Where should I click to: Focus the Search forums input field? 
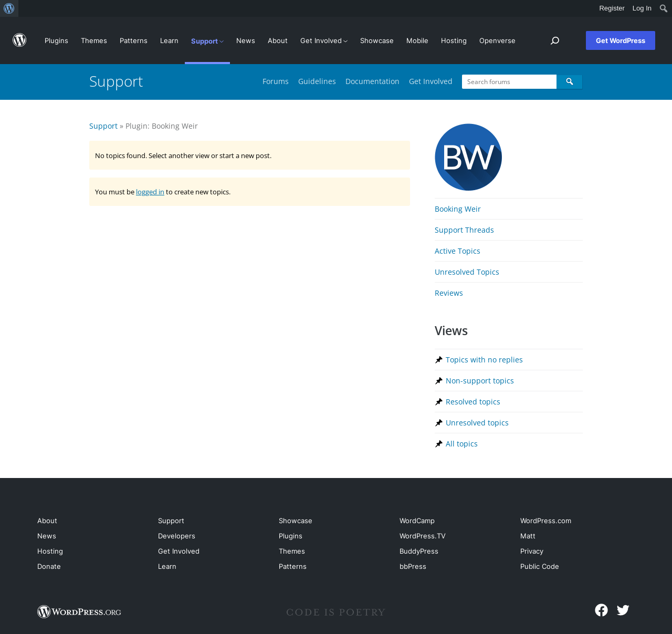click(509, 82)
